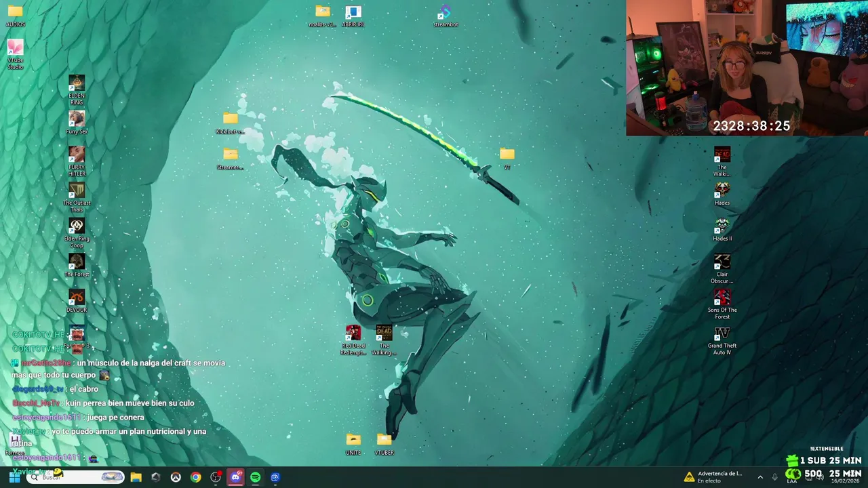Open File Explorer from the taskbar
The width and height of the screenshot is (868, 488).
(136, 477)
